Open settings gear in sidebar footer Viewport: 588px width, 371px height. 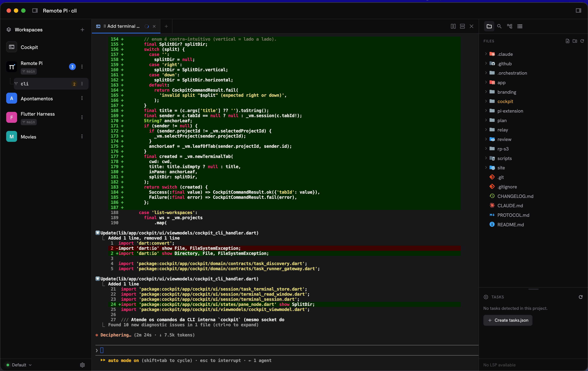82,365
